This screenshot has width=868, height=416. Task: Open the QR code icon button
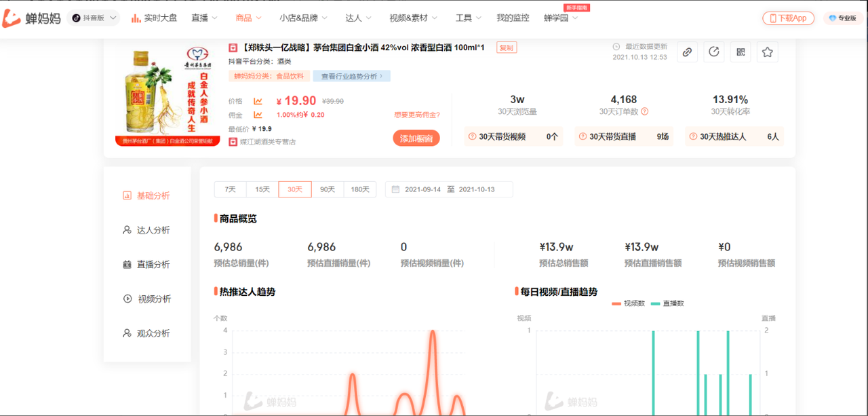tap(741, 52)
